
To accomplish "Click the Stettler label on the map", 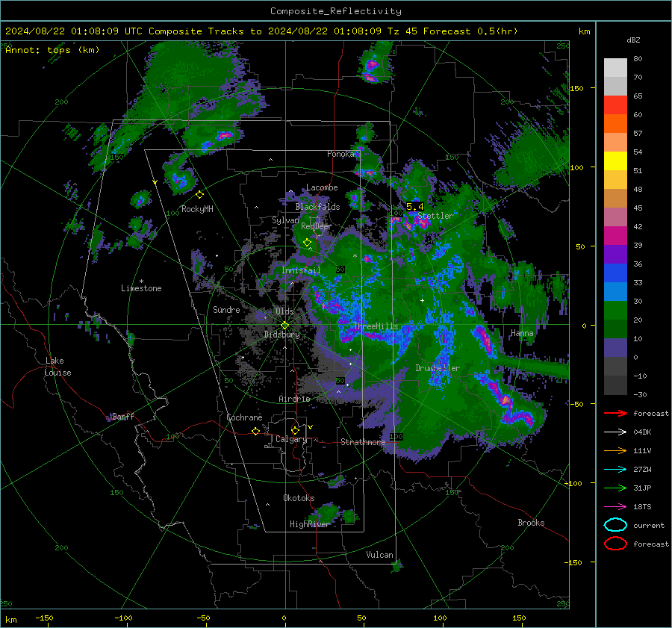I will pos(435,216).
